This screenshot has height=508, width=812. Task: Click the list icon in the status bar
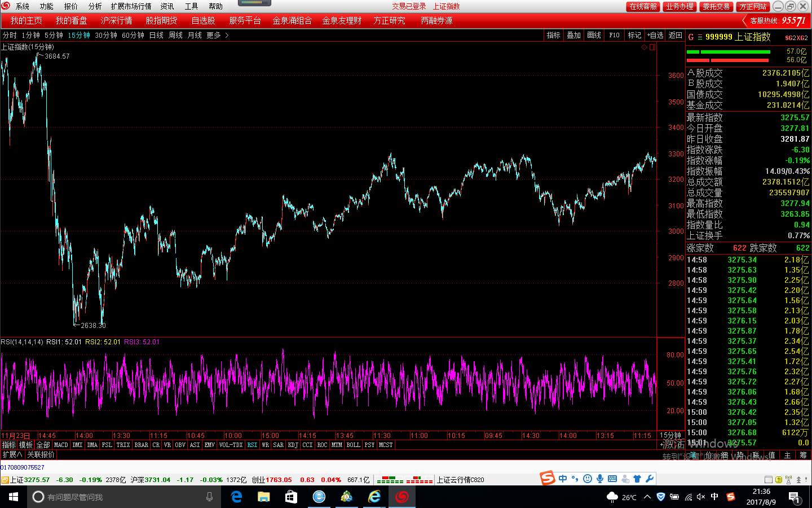[768, 480]
